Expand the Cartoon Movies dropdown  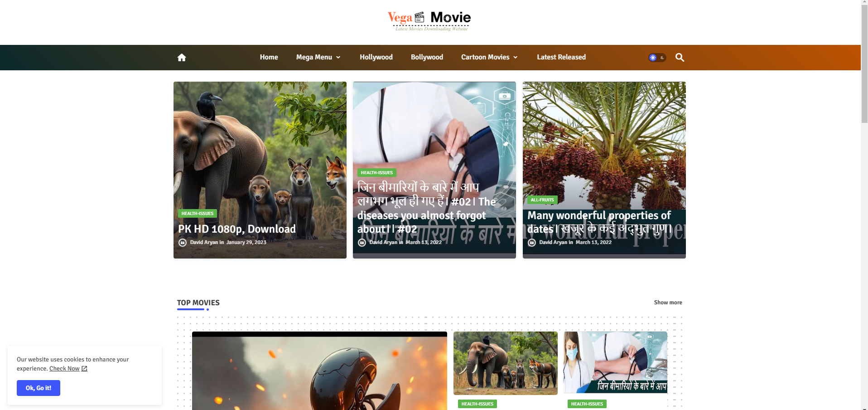489,57
